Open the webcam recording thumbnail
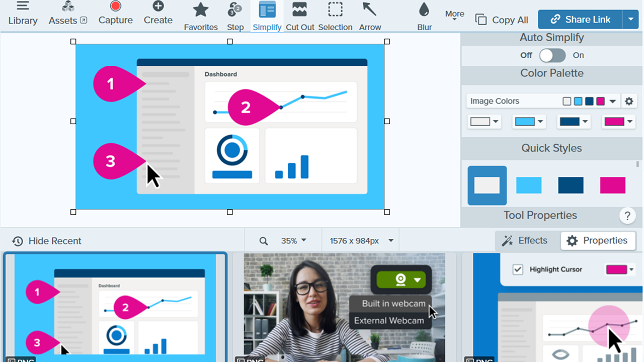644x362 pixels. [344, 307]
